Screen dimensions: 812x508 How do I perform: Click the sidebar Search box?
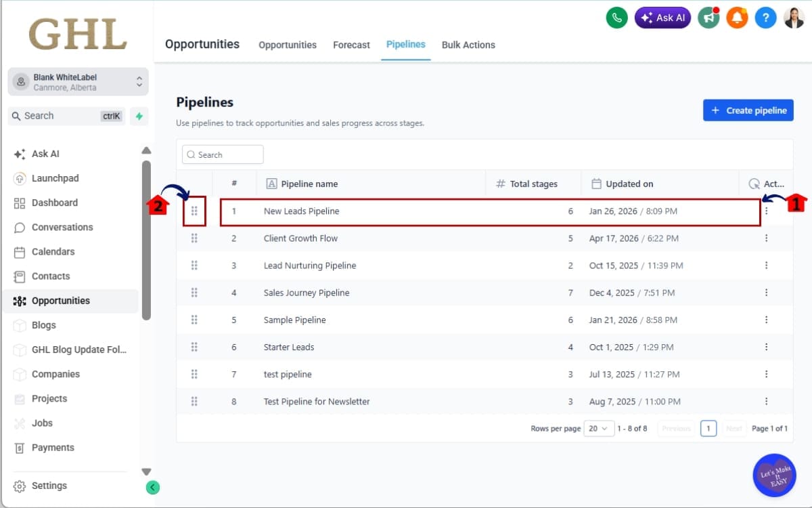coord(67,116)
